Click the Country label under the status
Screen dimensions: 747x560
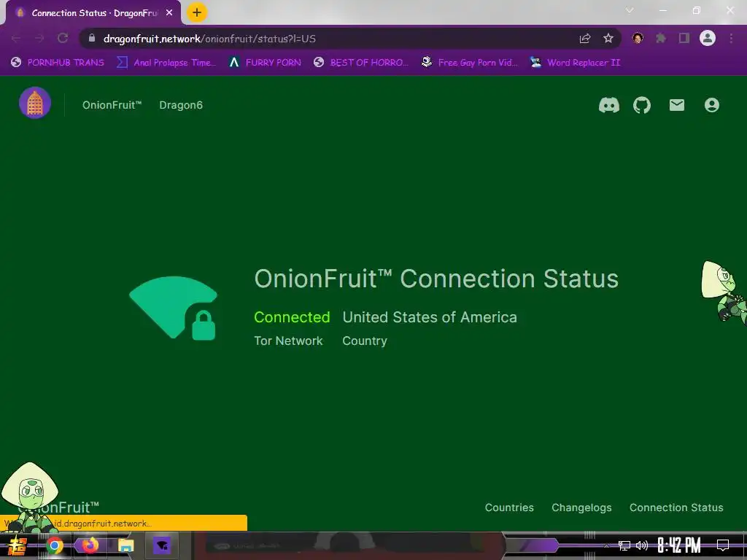pos(365,341)
